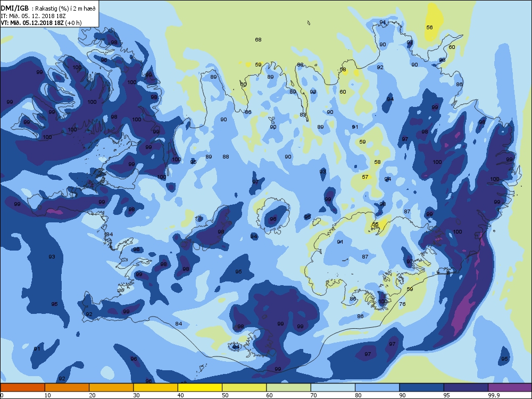The width and height of the screenshot is (532, 399).
Task: Click the "99.9" tick label on the scale
Action: point(494,395)
